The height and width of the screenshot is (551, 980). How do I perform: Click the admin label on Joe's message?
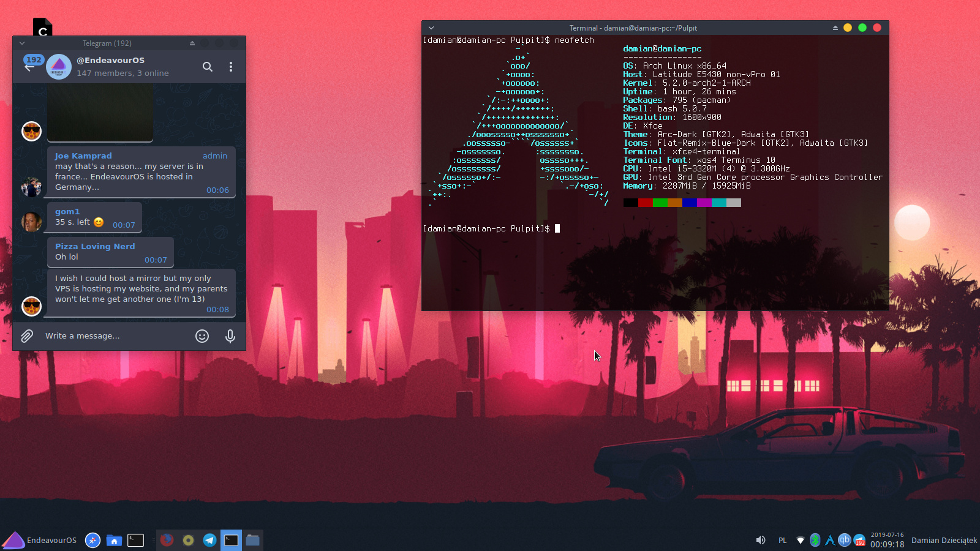click(215, 156)
